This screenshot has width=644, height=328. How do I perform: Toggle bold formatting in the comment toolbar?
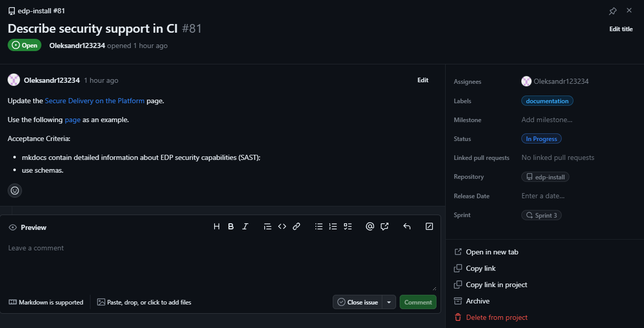(x=231, y=226)
